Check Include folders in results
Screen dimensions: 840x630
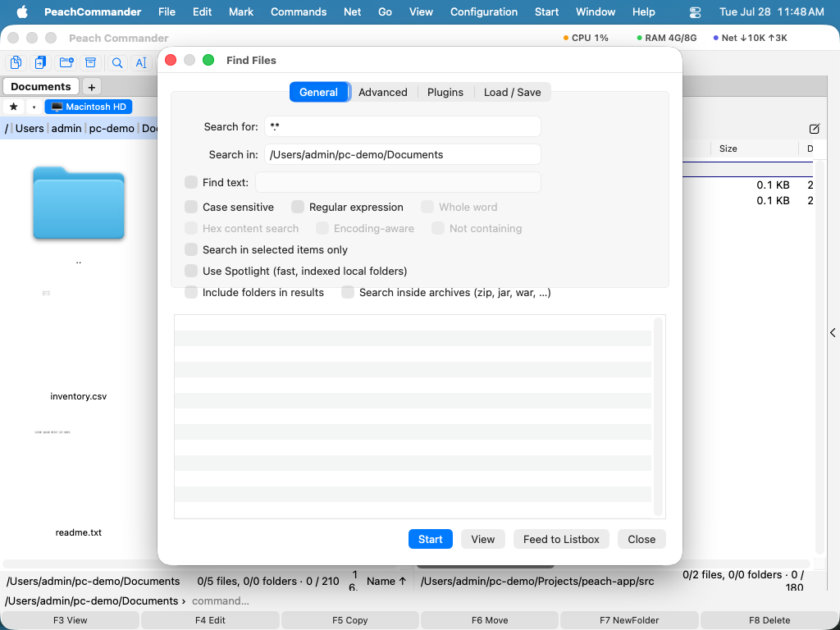click(x=191, y=293)
